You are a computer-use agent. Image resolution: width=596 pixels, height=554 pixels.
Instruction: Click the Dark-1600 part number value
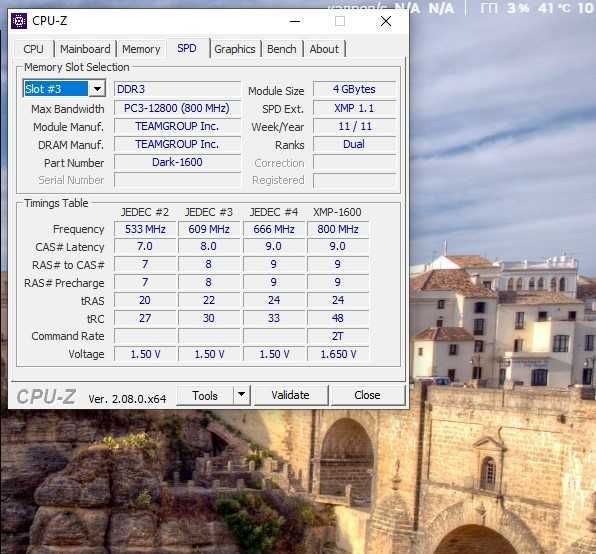[177, 162]
